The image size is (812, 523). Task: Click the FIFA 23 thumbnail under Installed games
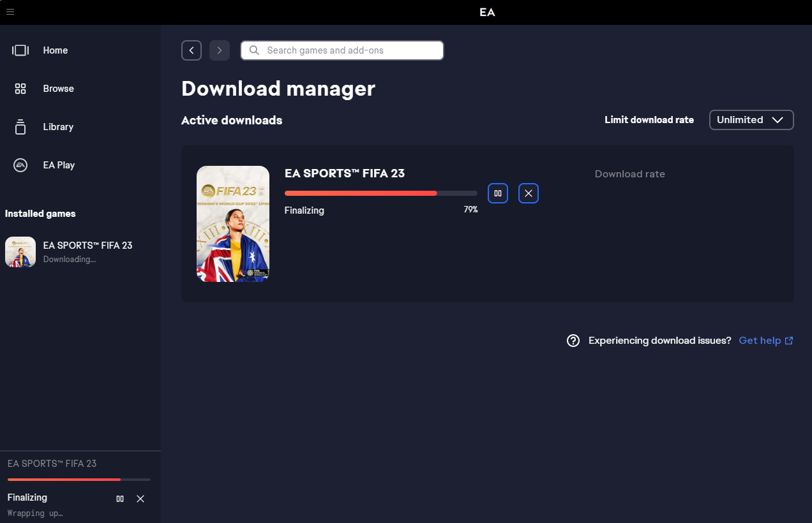click(20, 252)
